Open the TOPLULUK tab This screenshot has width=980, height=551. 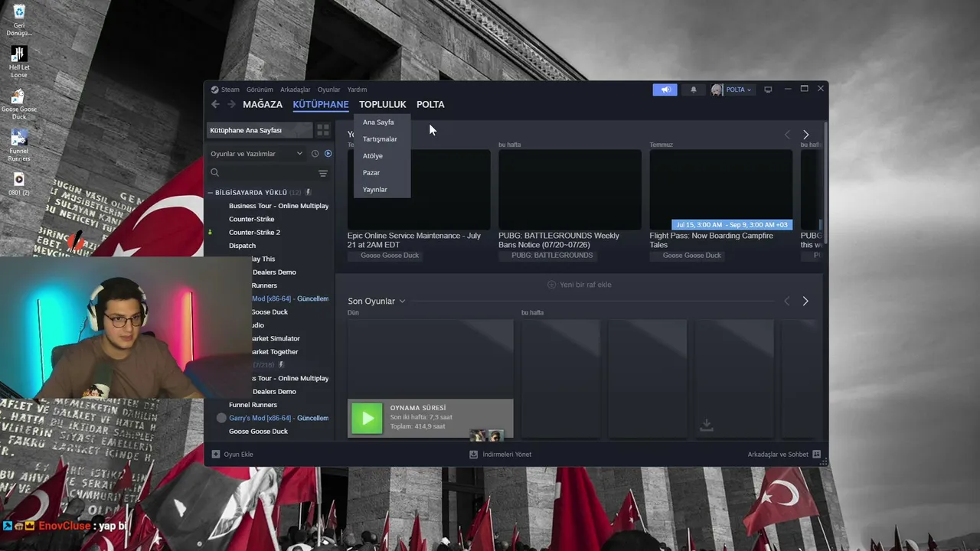click(x=383, y=104)
